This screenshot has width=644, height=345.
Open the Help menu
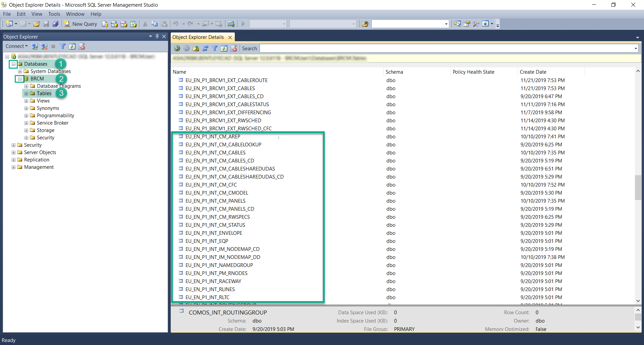(96, 14)
